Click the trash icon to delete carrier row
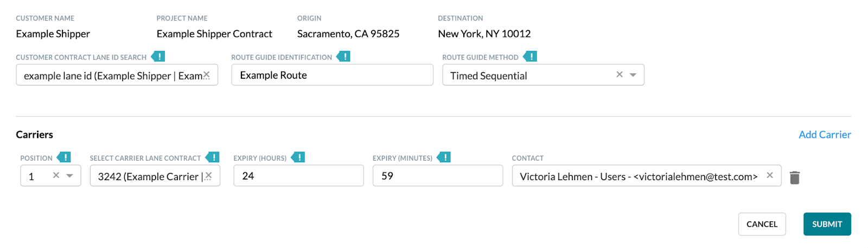Image resolution: width=868 pixels, height=248 pixels. [794, 177]
